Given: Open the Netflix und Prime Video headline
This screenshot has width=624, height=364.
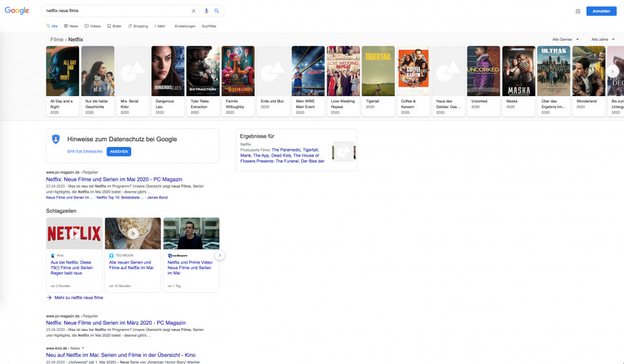Looking at the screenshot, I should coord(190,268).
